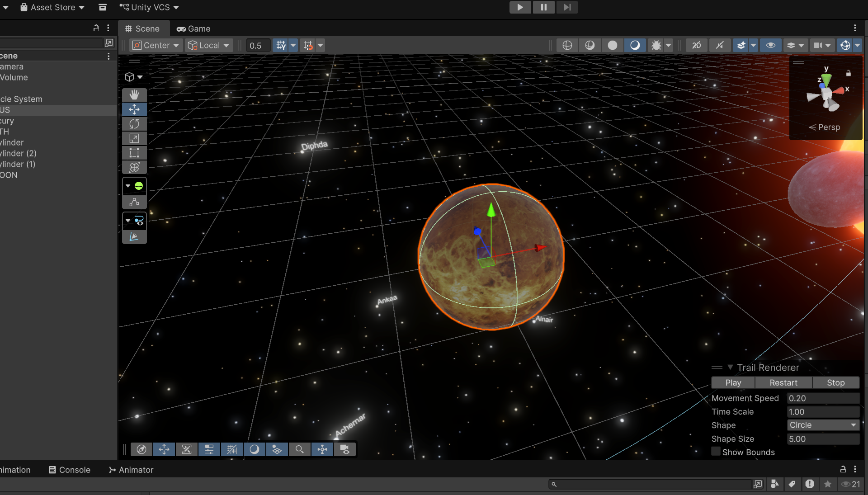
Task: Enable the Show Bounds checkbox
Action: tap(716, 452)
